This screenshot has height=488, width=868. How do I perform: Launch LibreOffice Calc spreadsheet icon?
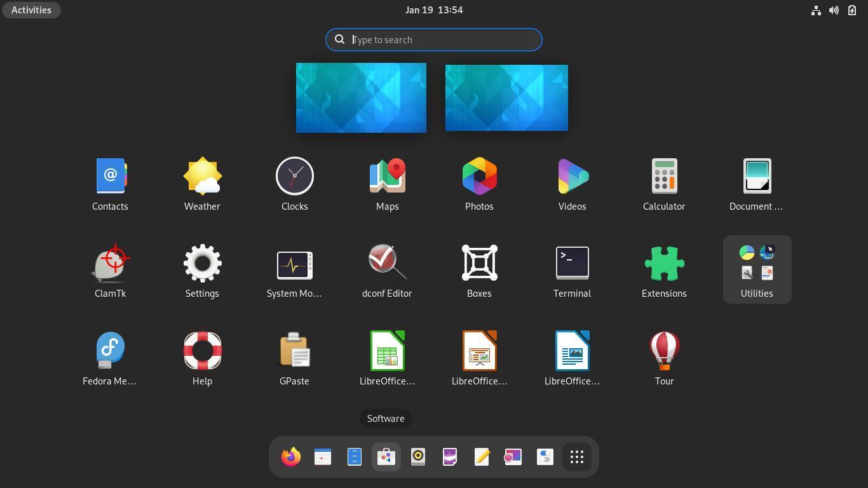click(387, 351)
